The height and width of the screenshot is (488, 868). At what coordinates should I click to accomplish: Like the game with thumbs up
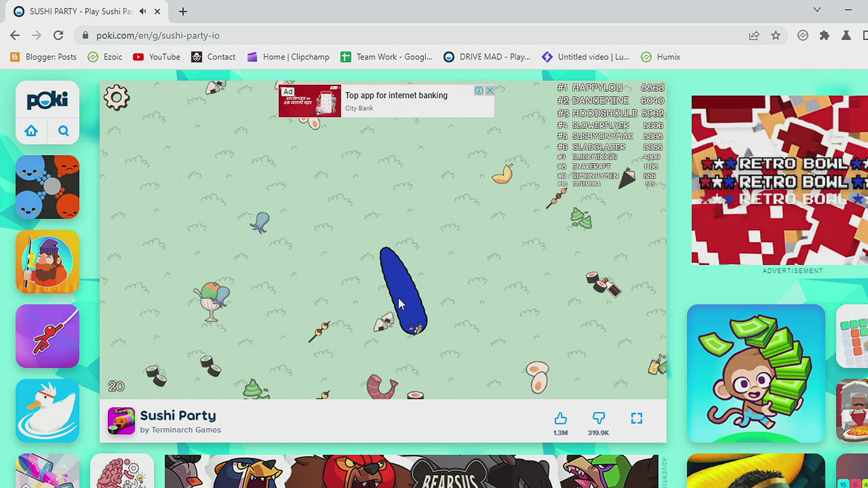click(x=561, y=418)
